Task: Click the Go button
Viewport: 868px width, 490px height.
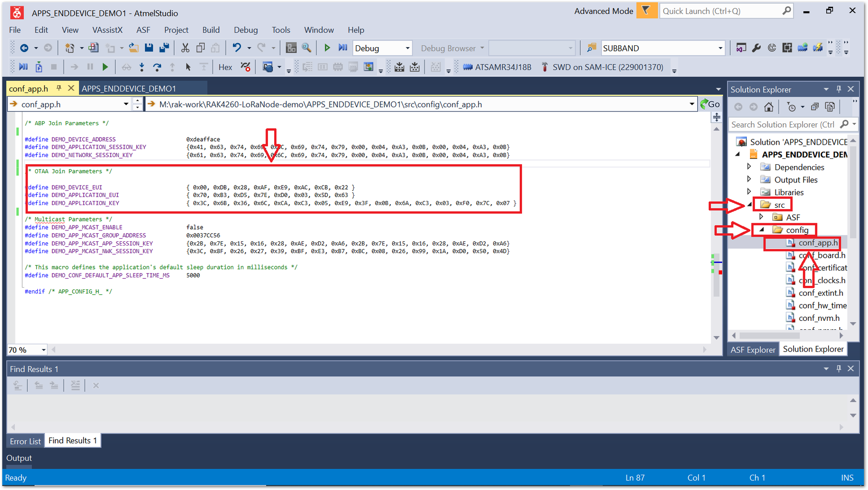Action: coord(710,104)
